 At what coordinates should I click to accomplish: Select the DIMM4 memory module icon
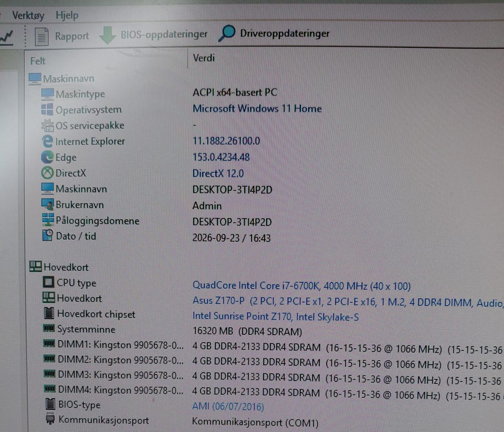click(x=50, y=389)
